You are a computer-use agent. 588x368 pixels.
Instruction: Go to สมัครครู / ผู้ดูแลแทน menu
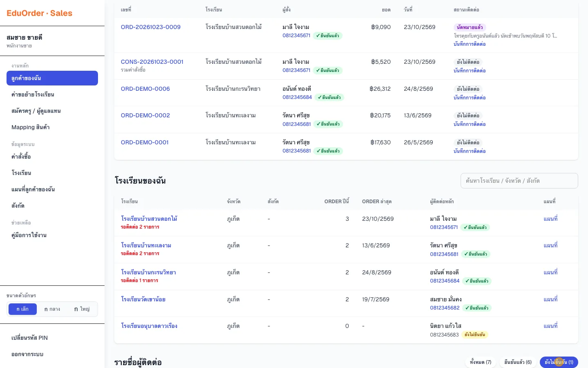point(52,111)
